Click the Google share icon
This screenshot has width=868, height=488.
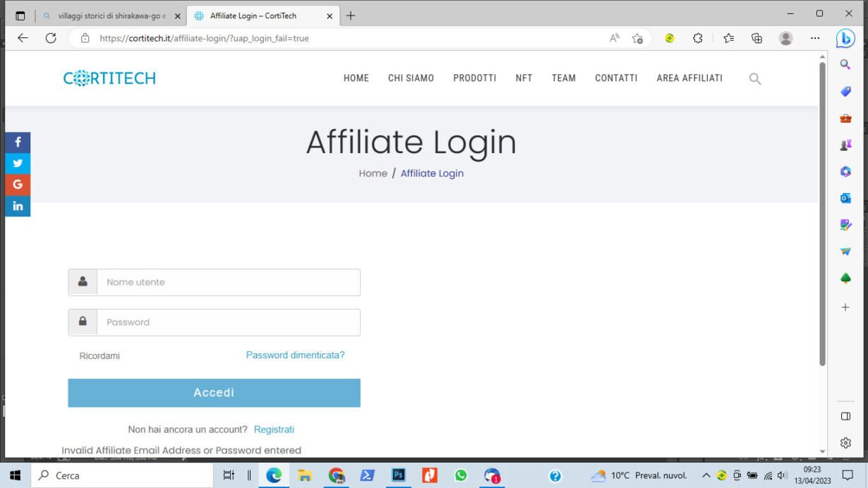18,185
